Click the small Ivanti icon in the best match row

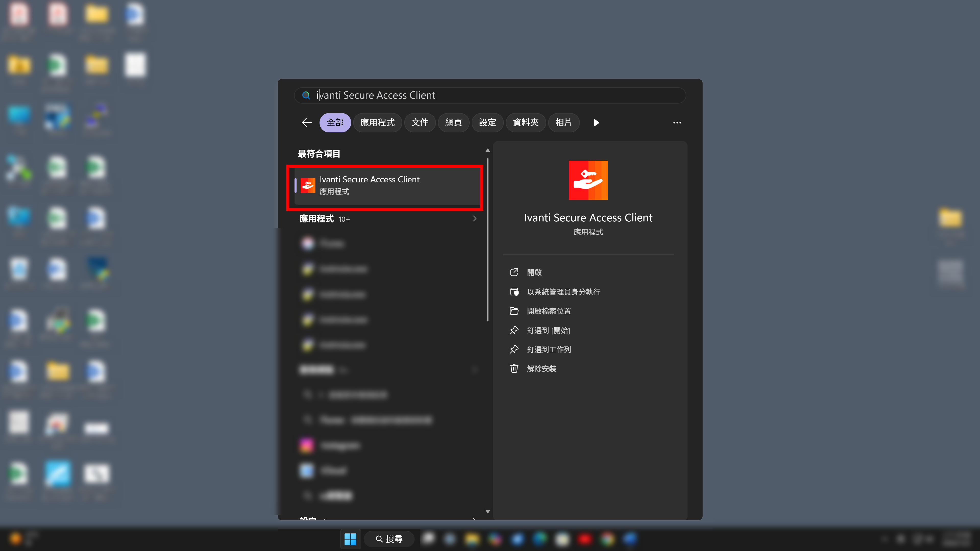point(308,185)
